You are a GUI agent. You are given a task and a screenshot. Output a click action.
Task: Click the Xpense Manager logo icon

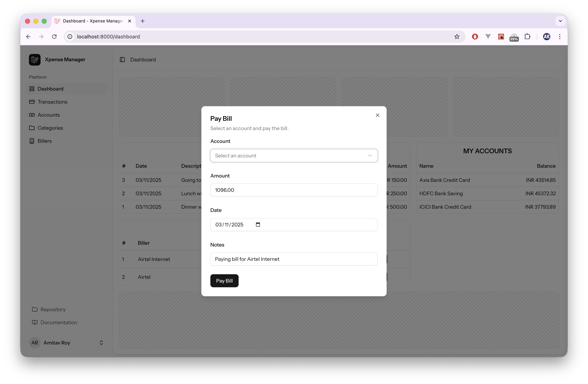pos(35,60)
